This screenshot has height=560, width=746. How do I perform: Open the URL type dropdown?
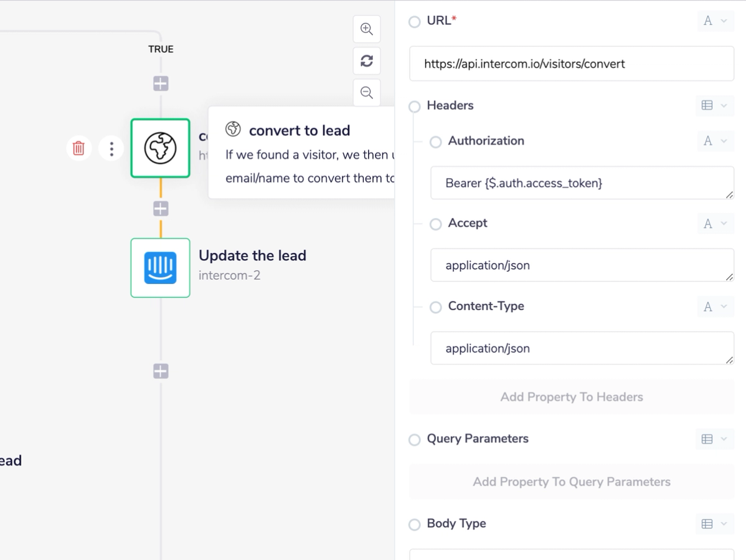click(x=715, y=21)
